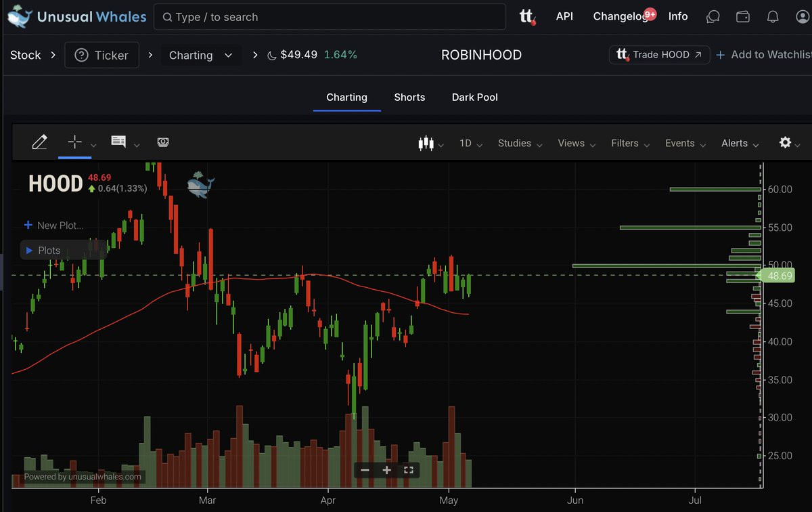Open the notifications bell
This screenshot has width=812, height=512.
(773, 17)
